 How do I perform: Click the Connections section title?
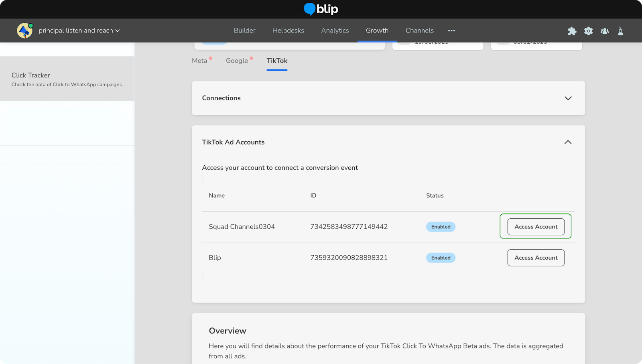click(221, 98)
